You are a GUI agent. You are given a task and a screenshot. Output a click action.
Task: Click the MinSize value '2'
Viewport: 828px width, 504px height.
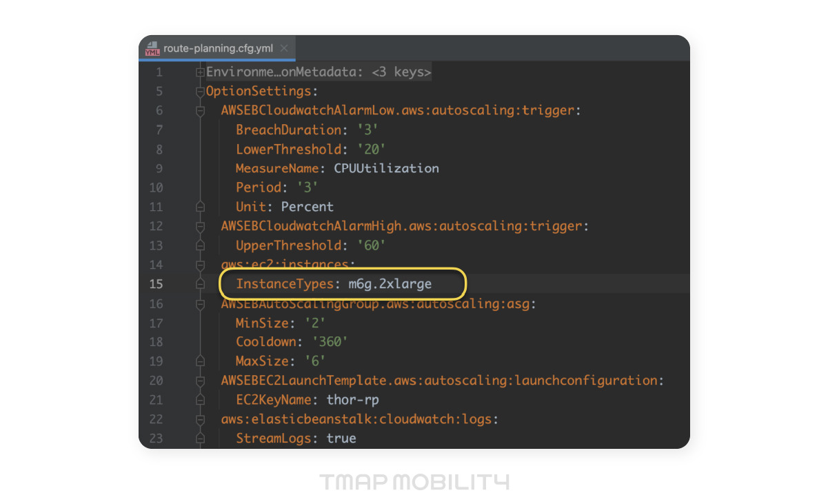314,323
